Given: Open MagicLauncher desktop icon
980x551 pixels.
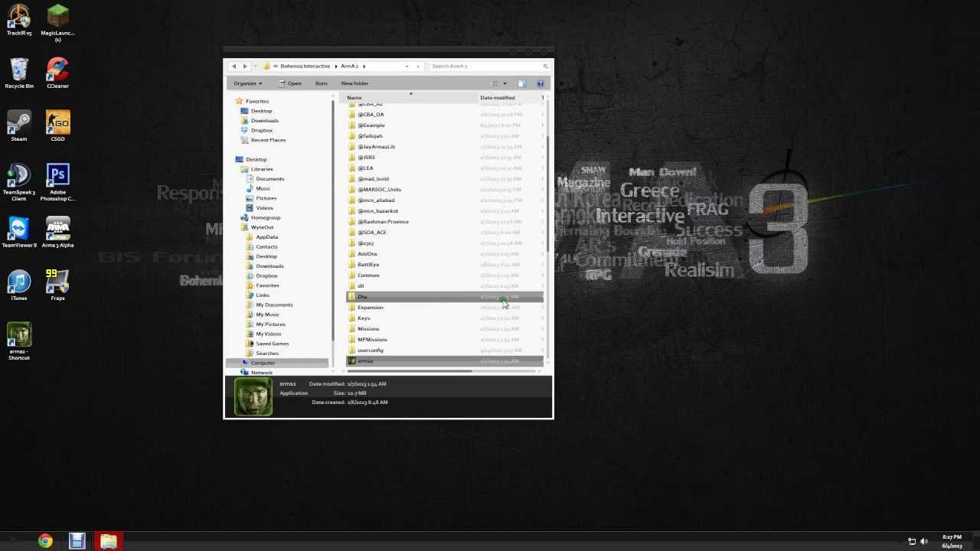Looking at the screenshot, I should click(57, 22).
